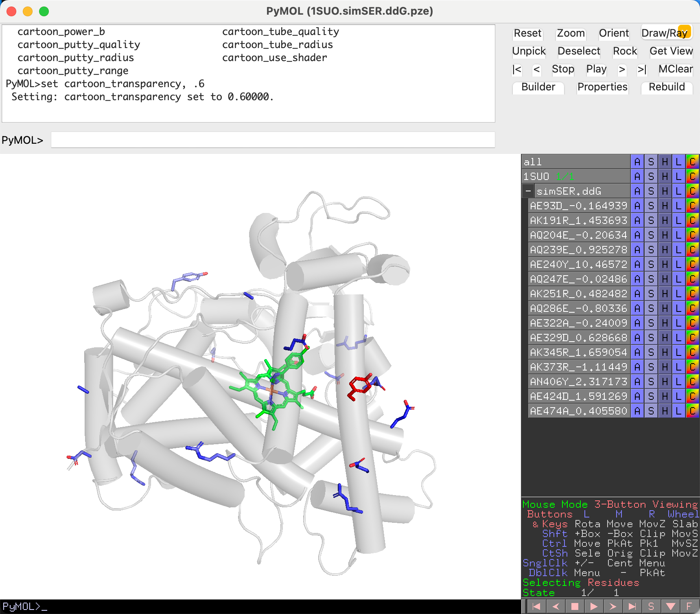The image size is (700, 614).
Task: Open the Show menu for AQ239E_0.925278
Action: [651, 250]
